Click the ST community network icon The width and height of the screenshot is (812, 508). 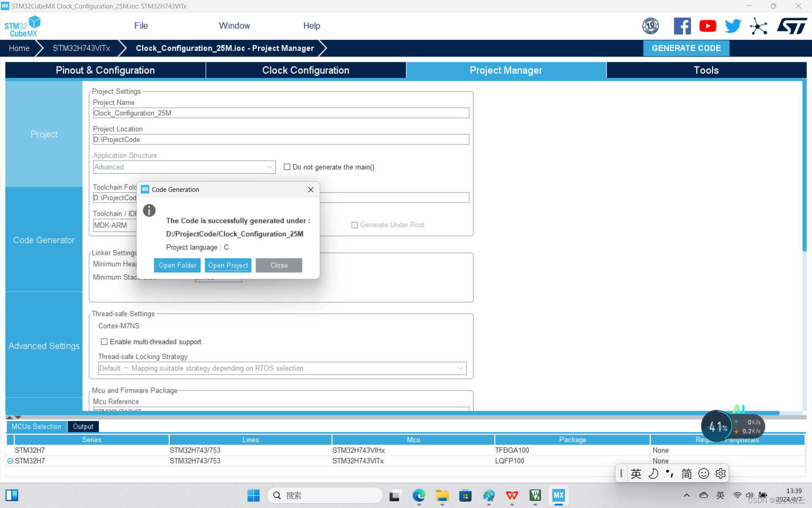click(x=758, y=26)
